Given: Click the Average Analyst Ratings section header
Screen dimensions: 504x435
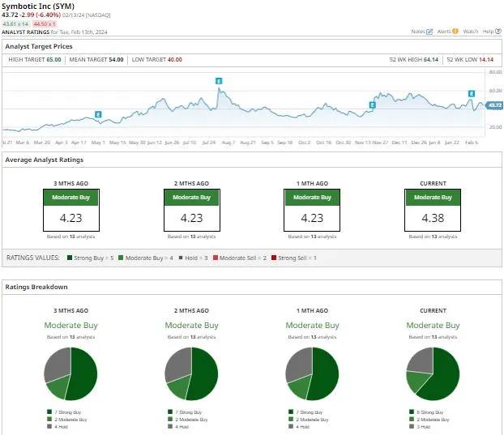Looking at the screenshot, I should pyautogui.click(x=45, y=160).
